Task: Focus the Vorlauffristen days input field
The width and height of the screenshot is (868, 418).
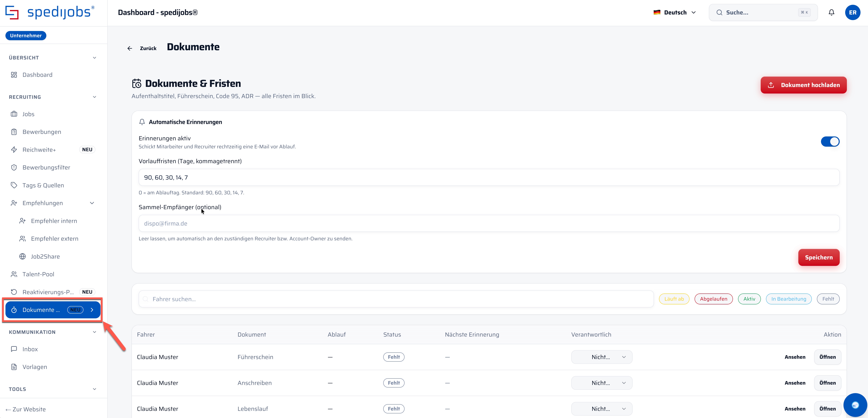Action: pos(489,177)
